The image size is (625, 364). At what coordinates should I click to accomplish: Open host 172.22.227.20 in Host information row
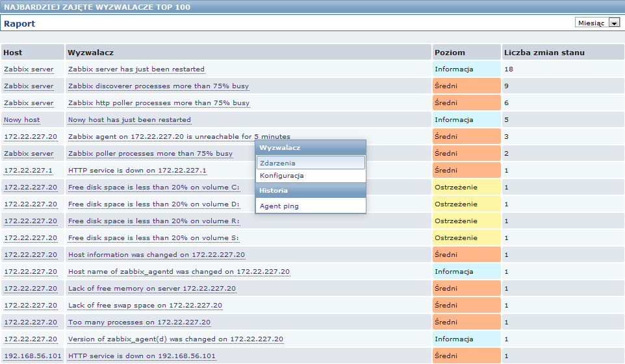[x=31, y=255]
